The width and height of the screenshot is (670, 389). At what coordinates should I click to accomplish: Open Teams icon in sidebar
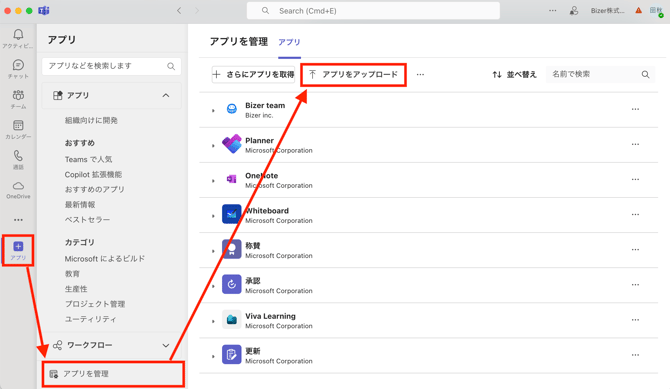[x=18, y=95]
